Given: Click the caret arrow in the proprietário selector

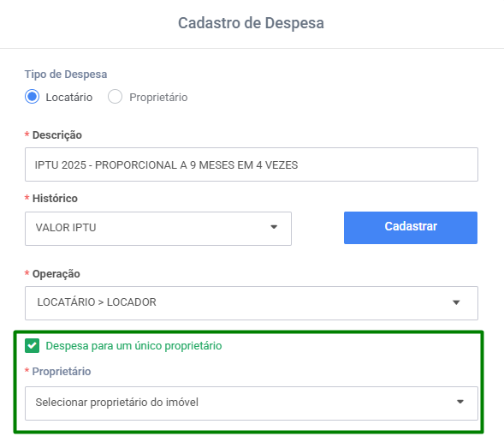Looking at the screenshot, I should (460, 402).
